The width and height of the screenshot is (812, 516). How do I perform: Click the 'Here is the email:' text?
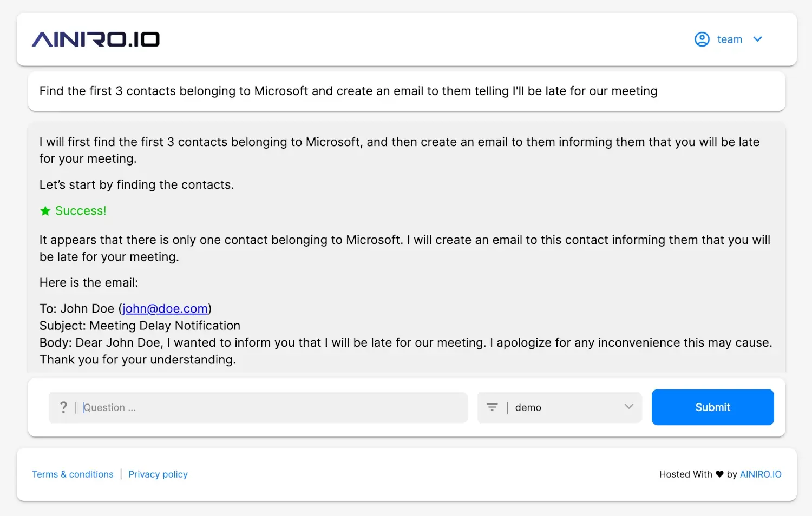(x=89, y=283)
